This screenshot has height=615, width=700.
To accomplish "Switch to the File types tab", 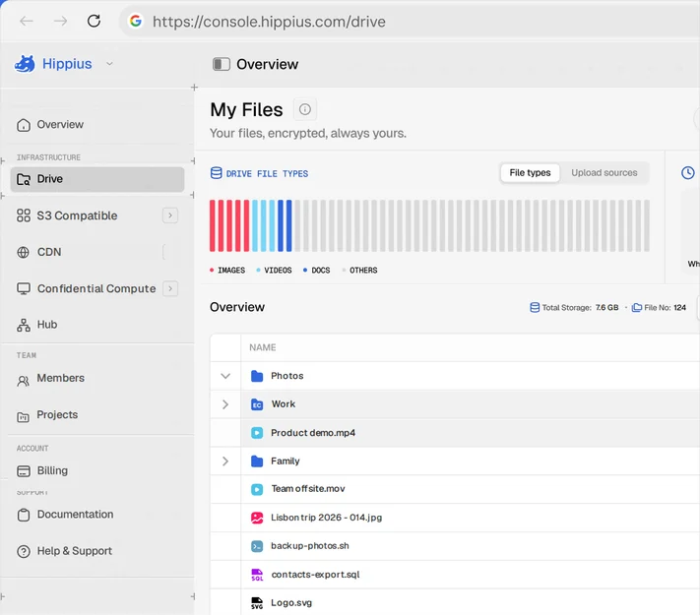I will point(530,173).
